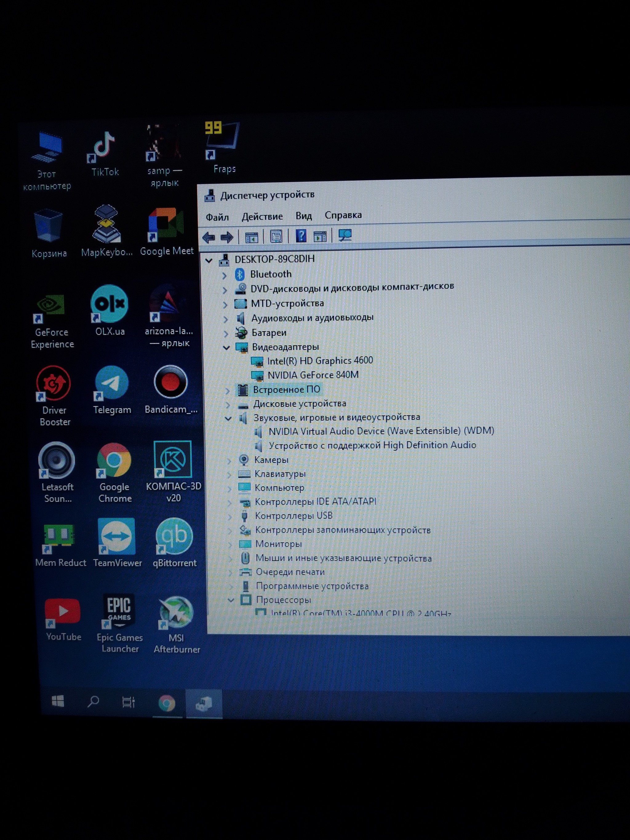Open the Windows Start menu

pos(58,701)
